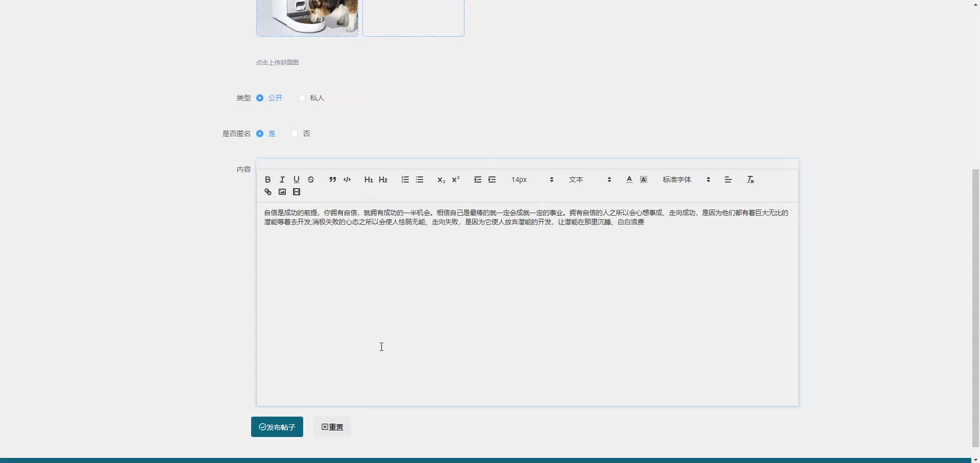Choose 是 for anonymous posting
This screenshot has width=980, height=463.
260,134
